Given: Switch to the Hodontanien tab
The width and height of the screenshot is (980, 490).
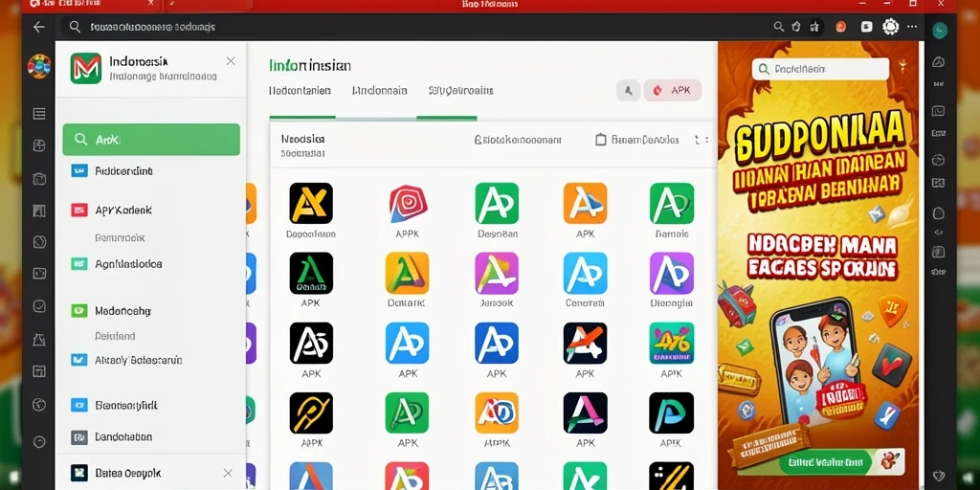Looking at the screenshot, I should pyautogui.click(x=300, y=91).
